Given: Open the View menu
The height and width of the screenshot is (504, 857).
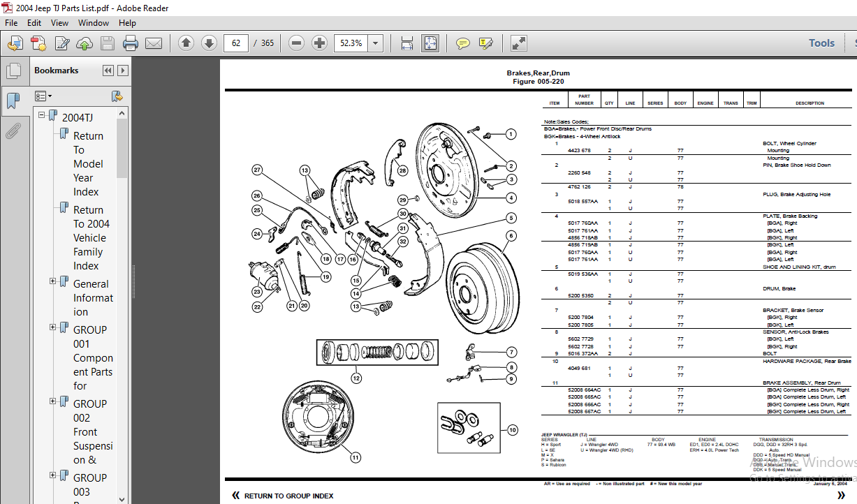Looking at the screenshot, I should pos(60,23).
